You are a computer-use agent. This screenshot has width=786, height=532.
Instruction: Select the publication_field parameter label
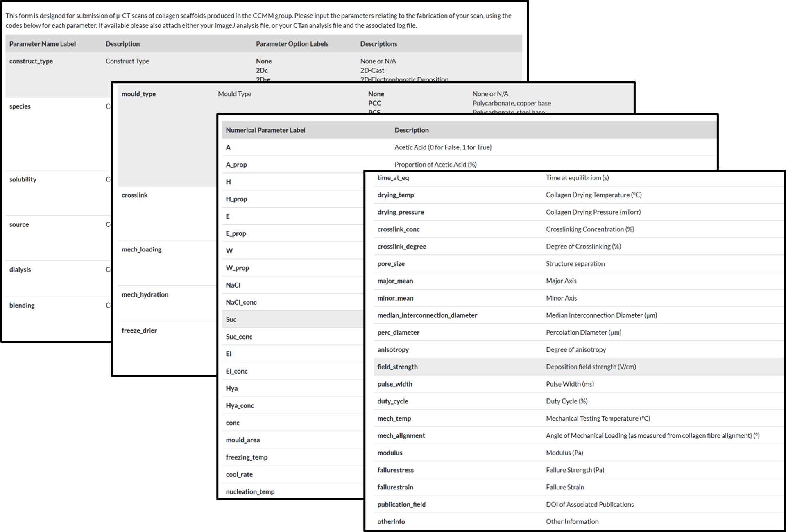click(401, 505)
